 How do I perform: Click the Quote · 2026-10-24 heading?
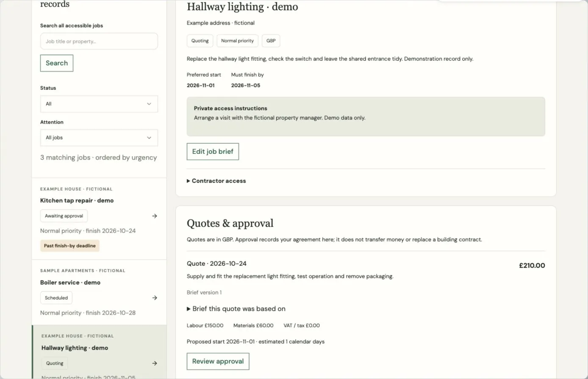coord(216,264)
